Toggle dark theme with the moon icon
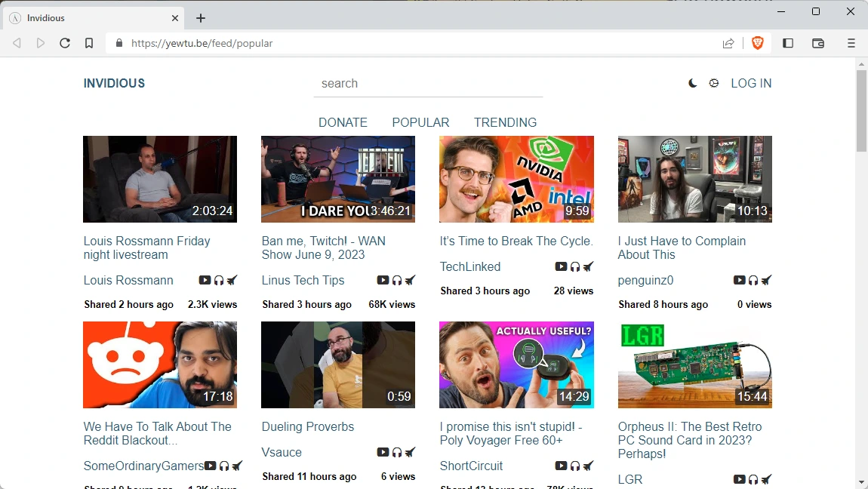Viewport: 868px width, 489px height. tap(693, 84)
